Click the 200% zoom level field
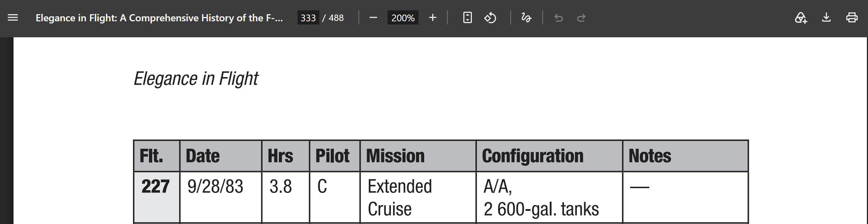The width and height of the screenshot is (868, 224). (403, 18)
